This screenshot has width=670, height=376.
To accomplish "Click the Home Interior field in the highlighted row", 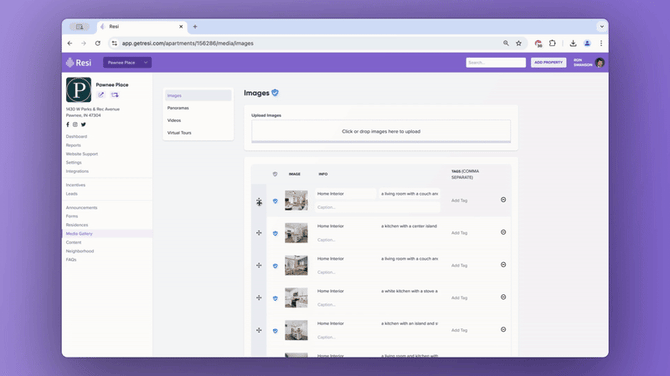I will point(345,194).
